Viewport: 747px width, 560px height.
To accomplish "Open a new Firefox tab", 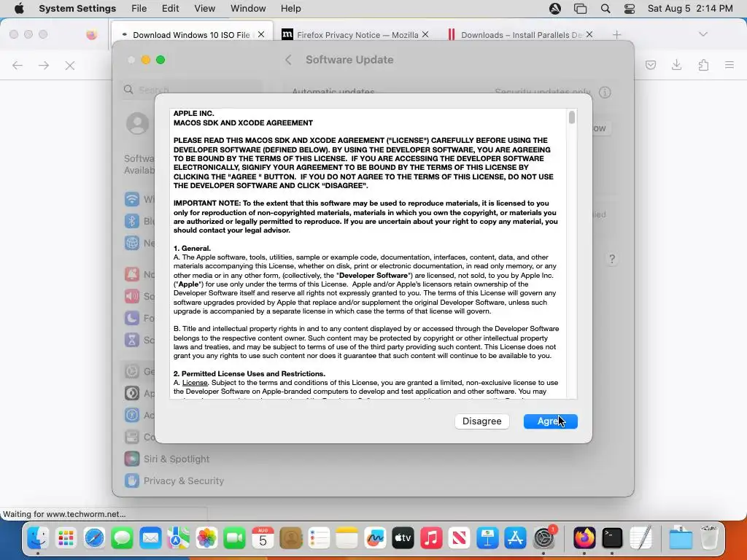I will click(x=617, y=35).
